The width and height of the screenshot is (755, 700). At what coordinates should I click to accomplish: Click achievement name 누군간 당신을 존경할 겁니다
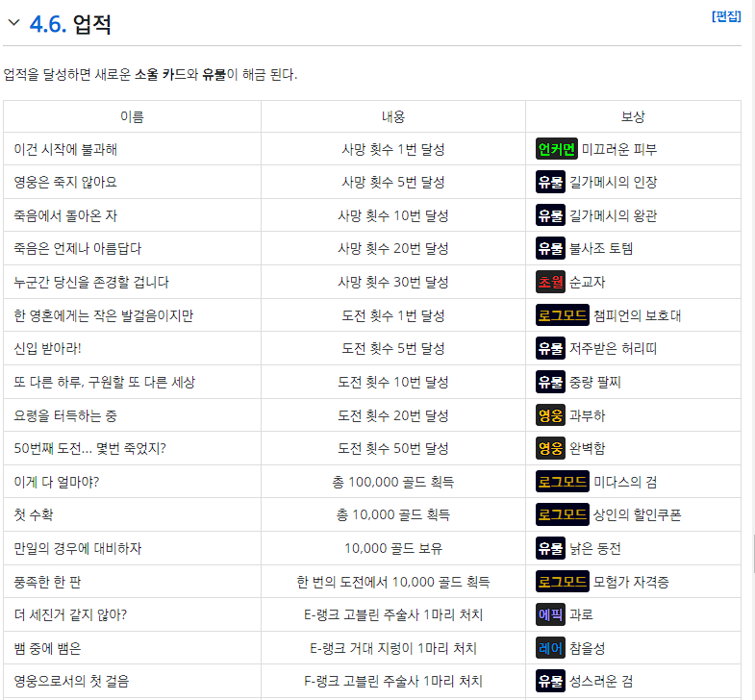click(x=91, y=282)
